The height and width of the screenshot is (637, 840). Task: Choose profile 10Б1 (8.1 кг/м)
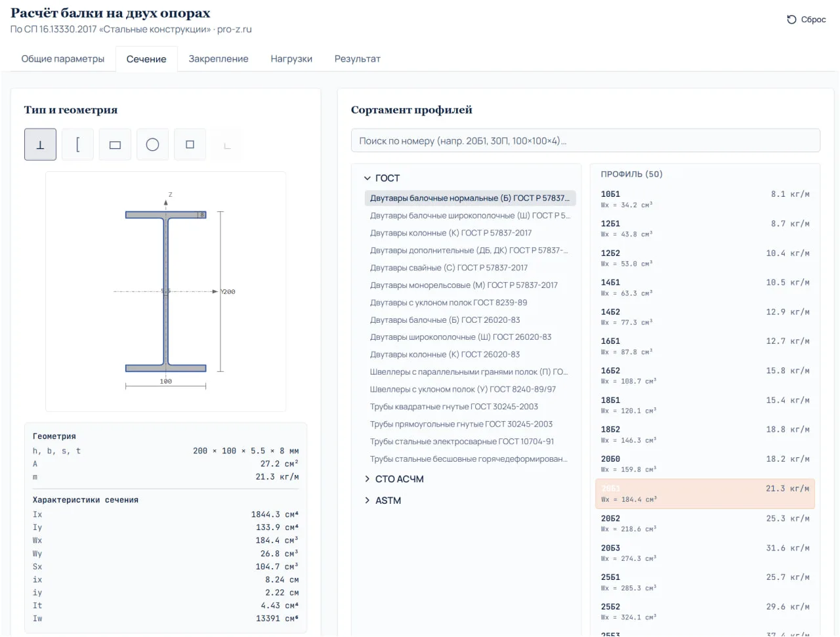pyautogui.click(x=705, y=199)
